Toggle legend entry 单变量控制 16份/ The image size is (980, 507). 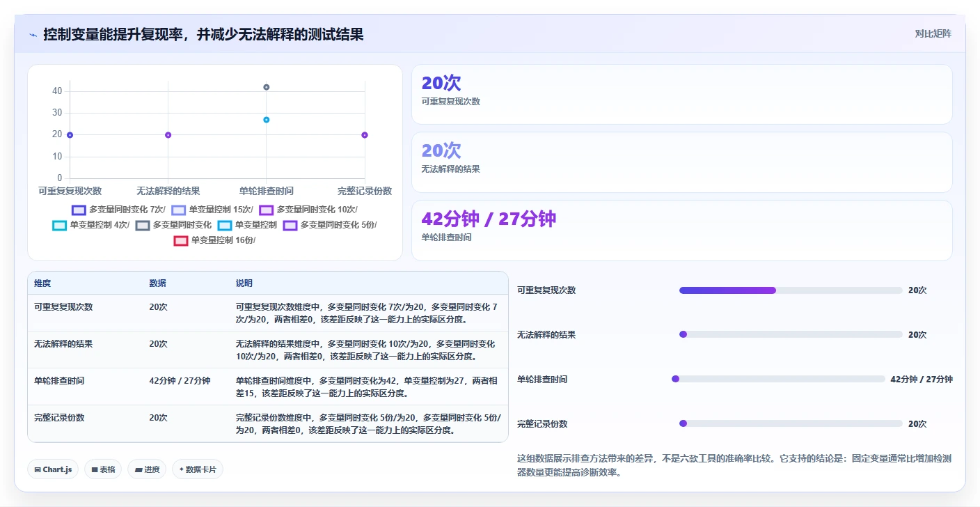coord(214,240)
